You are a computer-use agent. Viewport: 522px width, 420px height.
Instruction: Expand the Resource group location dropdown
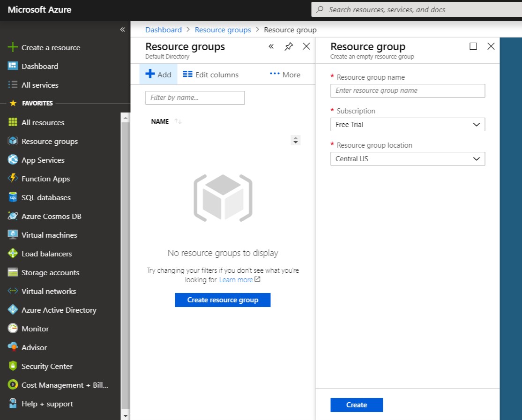coord(407,159)
